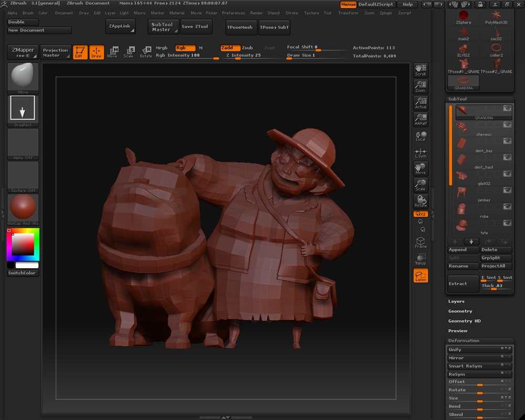Toggle XYZ rotation mode
Image resolution: width=525 pixels, height=420 pixels.
421,214
